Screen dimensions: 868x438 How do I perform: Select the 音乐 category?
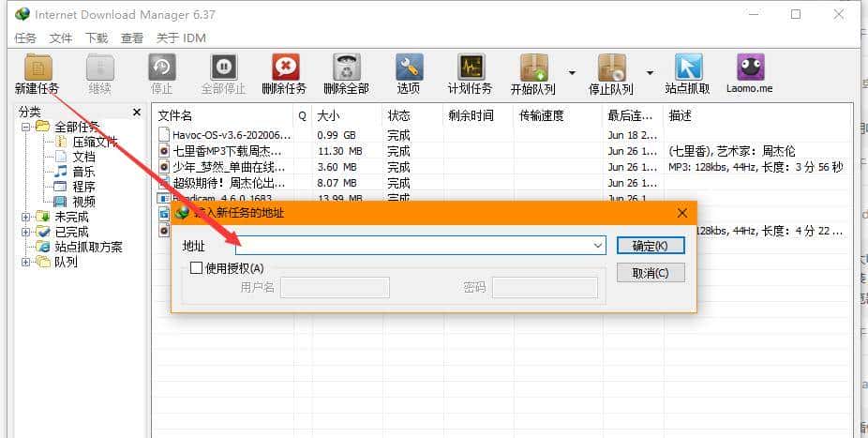tap(83, 172)
